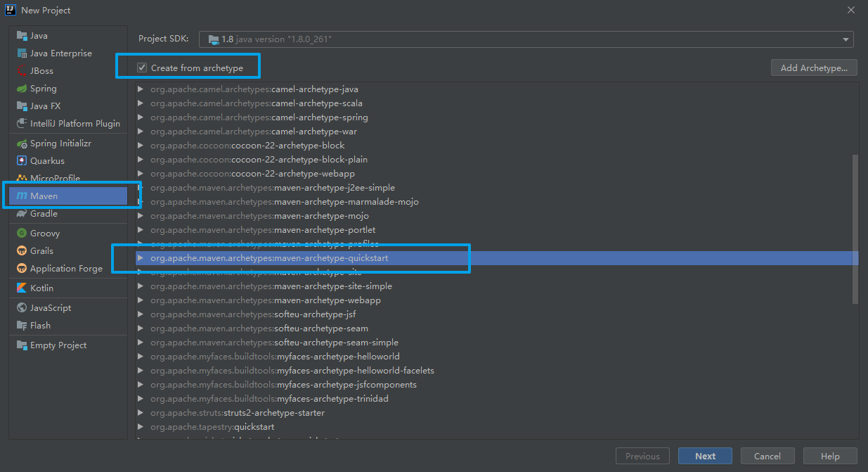
Task: Select maven-archetype-marmalade-mojo row
Action: pos(498,202)
